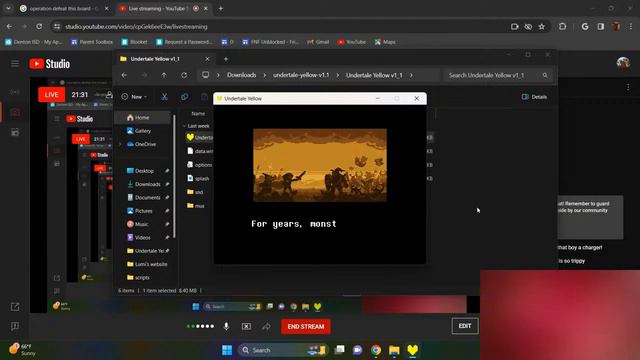Image resolution: width=640 pixels, height=360 pixels.
Task: Reload the Chrome page
Action: point(39,27)
